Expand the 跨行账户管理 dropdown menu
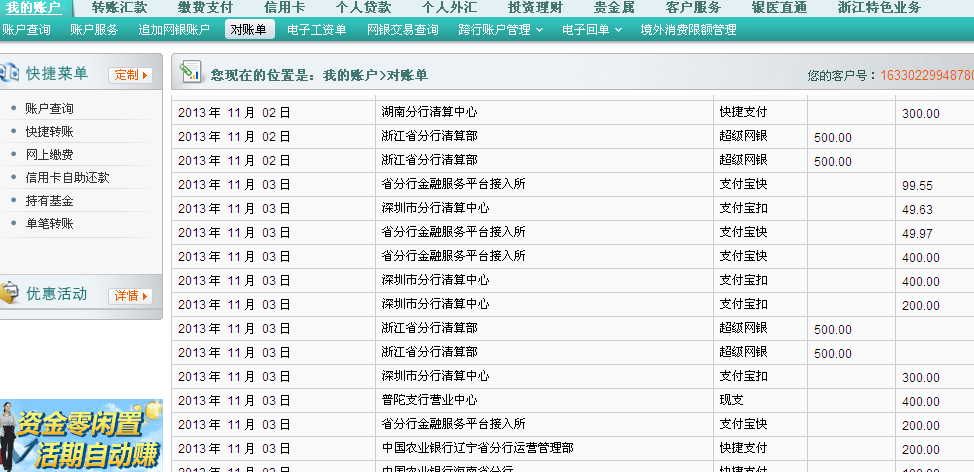Image resolution: width=974 pixels, height=472 pixels. point(500,30)
